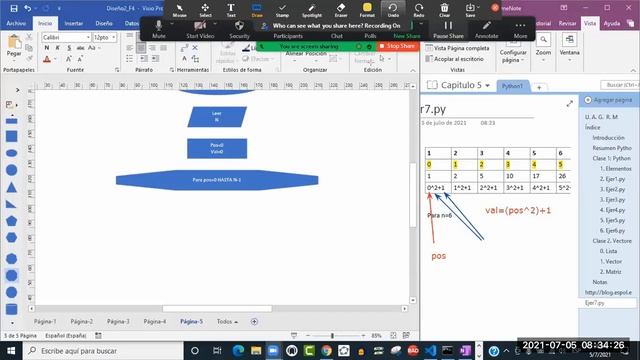The image size is (640, 360).
Task: Change the red font color A
Action: [47, 60]
